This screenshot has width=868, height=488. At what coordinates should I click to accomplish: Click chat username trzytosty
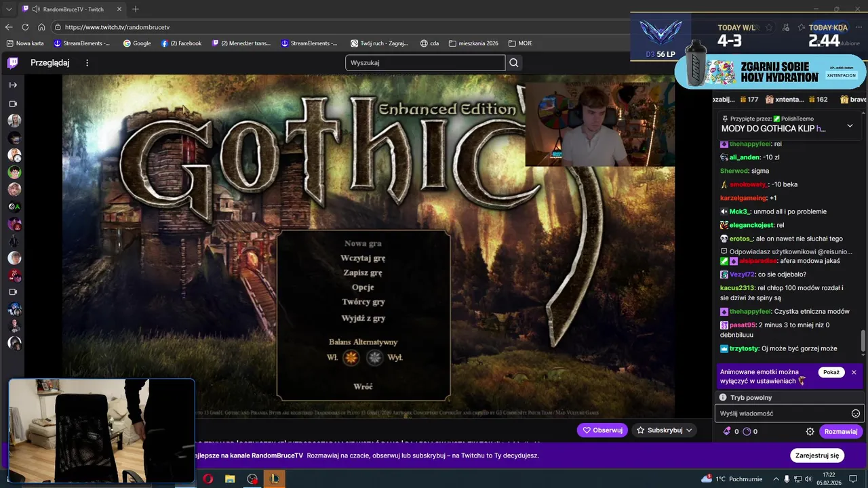tap(744, 348)
